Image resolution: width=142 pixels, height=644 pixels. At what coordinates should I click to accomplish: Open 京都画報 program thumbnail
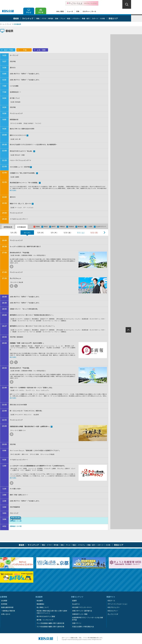[x=93, y=350]
